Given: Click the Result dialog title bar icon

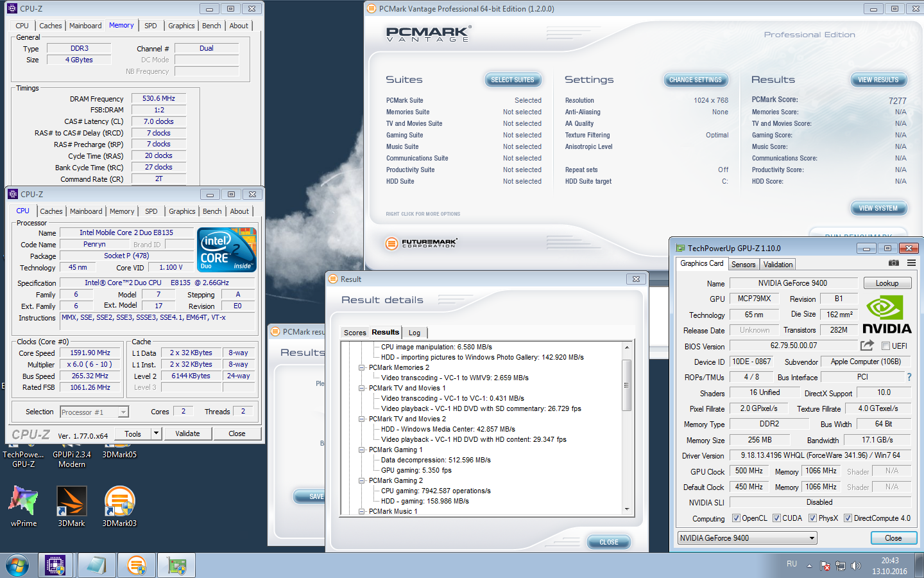Looking at the screenshot, I should click(332, 279).
